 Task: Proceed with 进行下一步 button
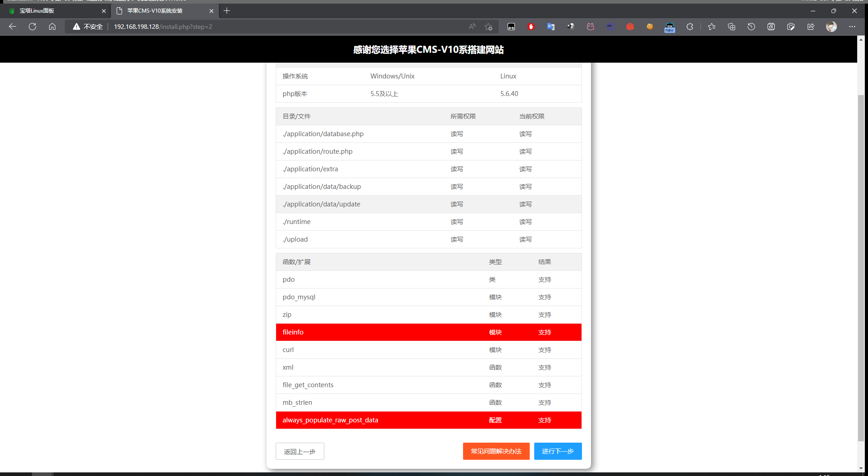click(x=558, y=451)
